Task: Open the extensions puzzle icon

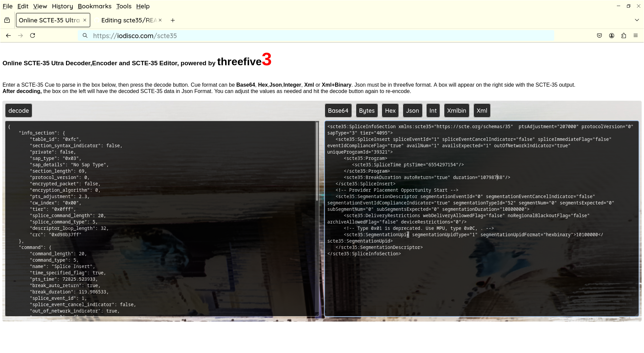Action: pos(624,35)
